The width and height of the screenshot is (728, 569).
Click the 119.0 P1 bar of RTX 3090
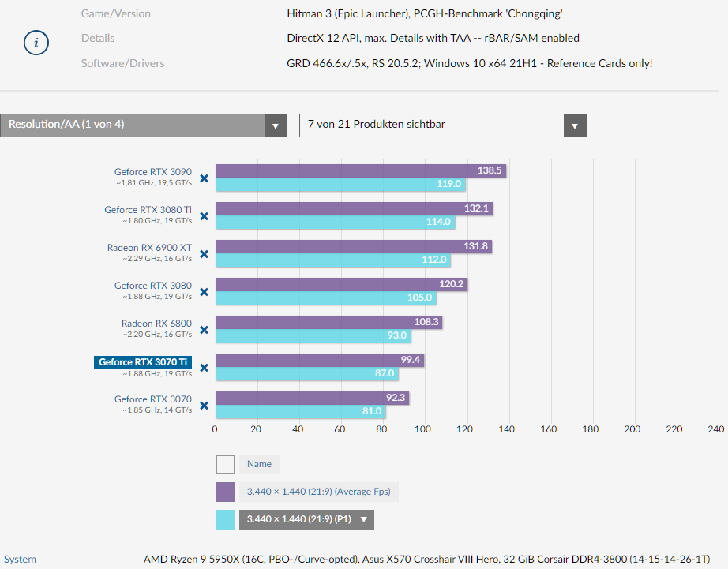(x=340, y=184)
